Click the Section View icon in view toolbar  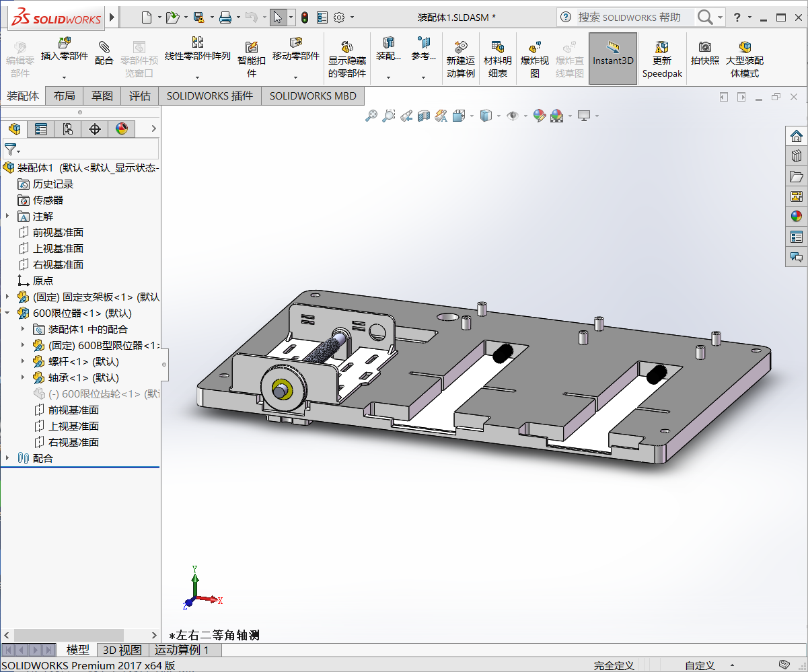(x=424, y=116)
